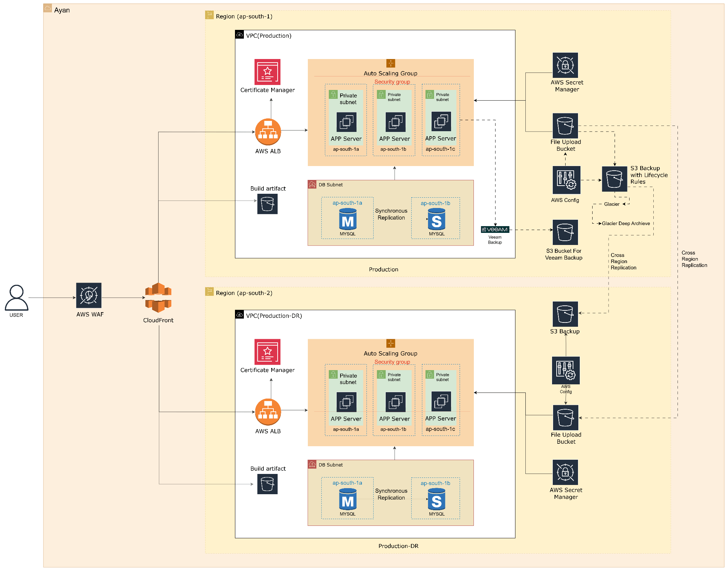
Task: Click the S3 Backup bucket in DR region
Action: coord(565,314)
